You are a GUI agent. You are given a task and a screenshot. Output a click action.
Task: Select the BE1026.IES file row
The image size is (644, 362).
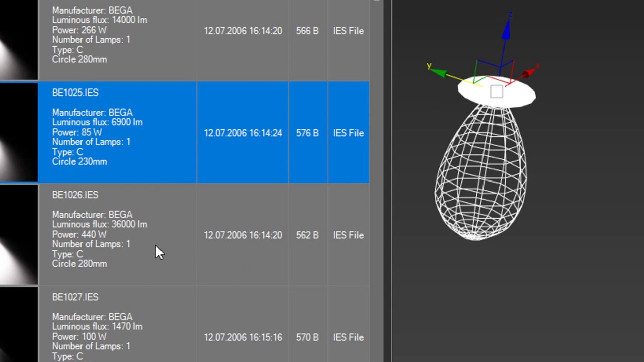coord(185,235)
